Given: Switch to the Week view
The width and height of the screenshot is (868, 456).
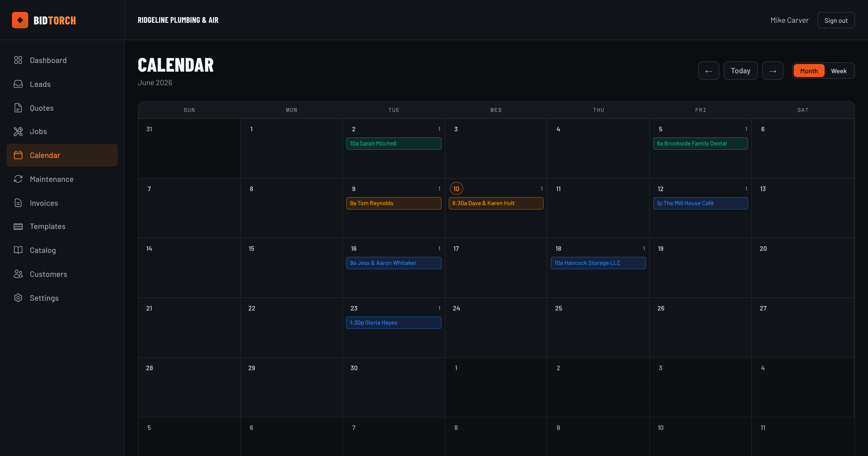Looking at the screenshot, I should point(839,71).
